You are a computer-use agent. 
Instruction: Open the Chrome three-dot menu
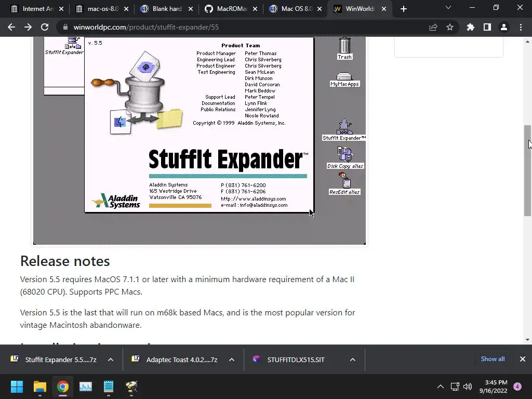pyautogui.click(x=521, y=27)
